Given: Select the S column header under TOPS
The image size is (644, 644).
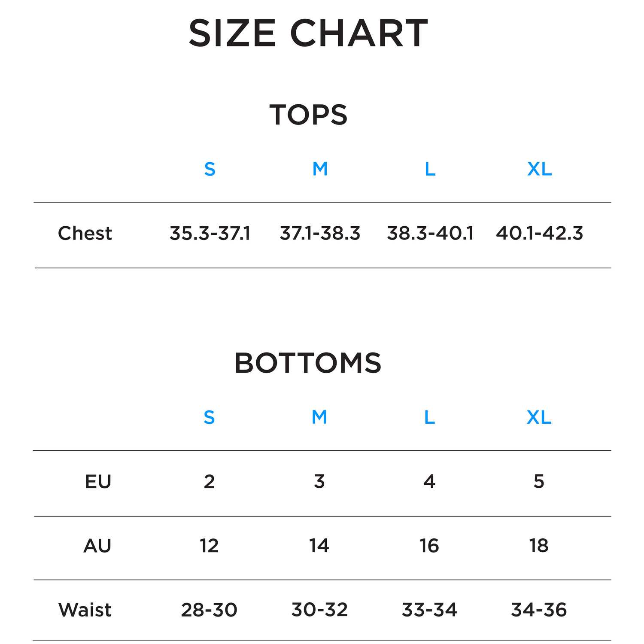Looking at the screenshot, I should click(x=210, y=169).
